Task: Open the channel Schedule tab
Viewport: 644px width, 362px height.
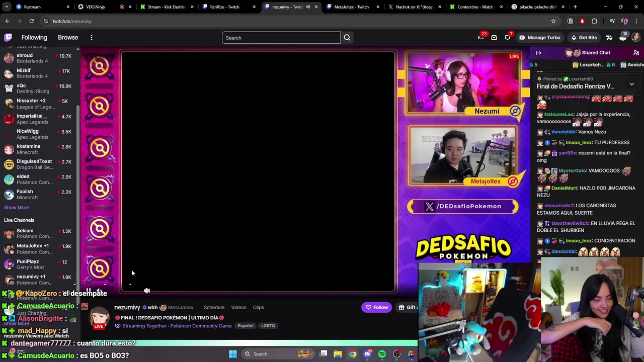Action: 214,308
